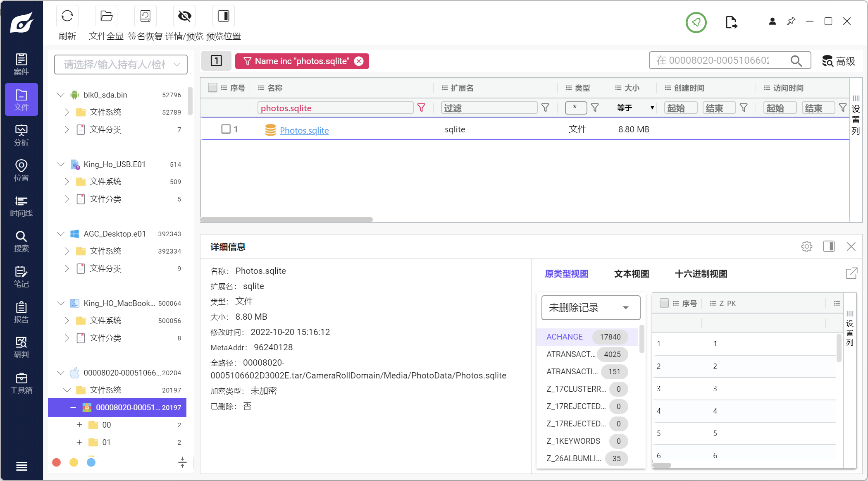Viewport: 868px width, 481px height.
Task: Click the search magnifier icon
Action: click(796, 61)
